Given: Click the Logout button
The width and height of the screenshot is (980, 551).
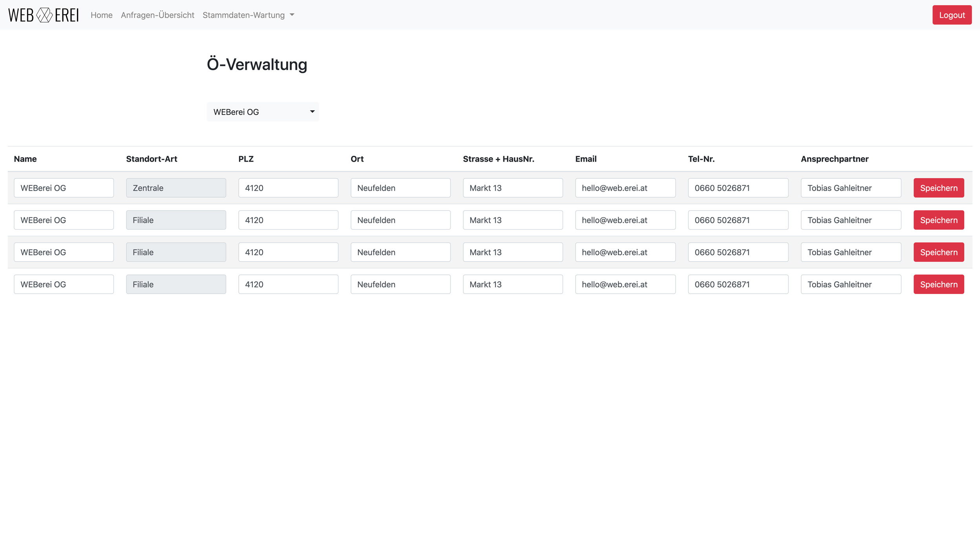Looking at the screenshot, I should click(x=952, y=15).
